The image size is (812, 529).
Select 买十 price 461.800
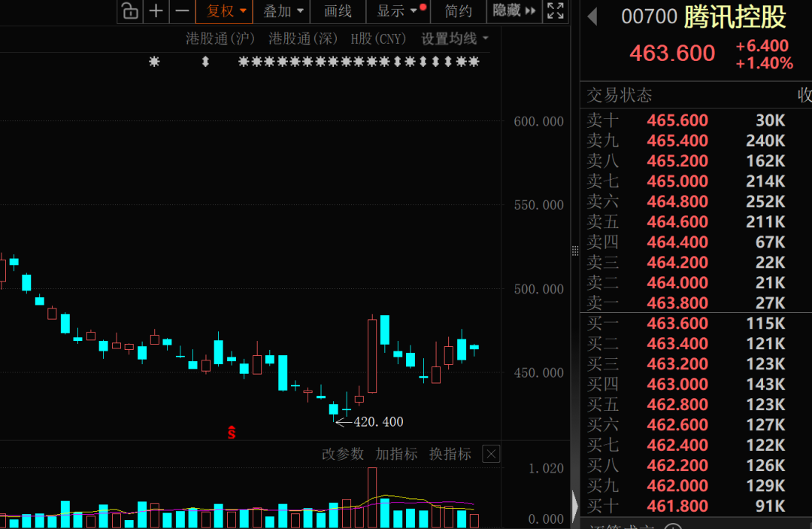tap(677, 506)
